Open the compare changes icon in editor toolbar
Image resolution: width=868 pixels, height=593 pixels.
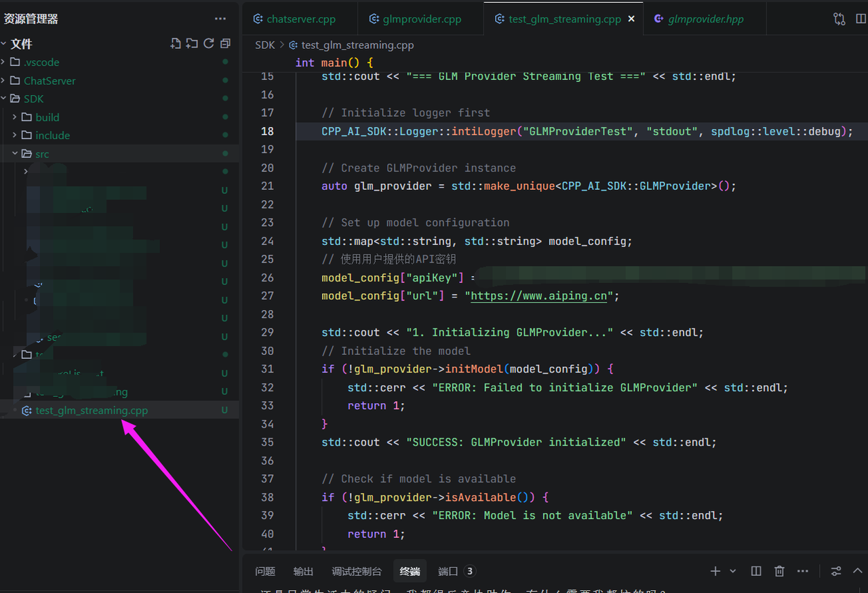coord(840,19)
